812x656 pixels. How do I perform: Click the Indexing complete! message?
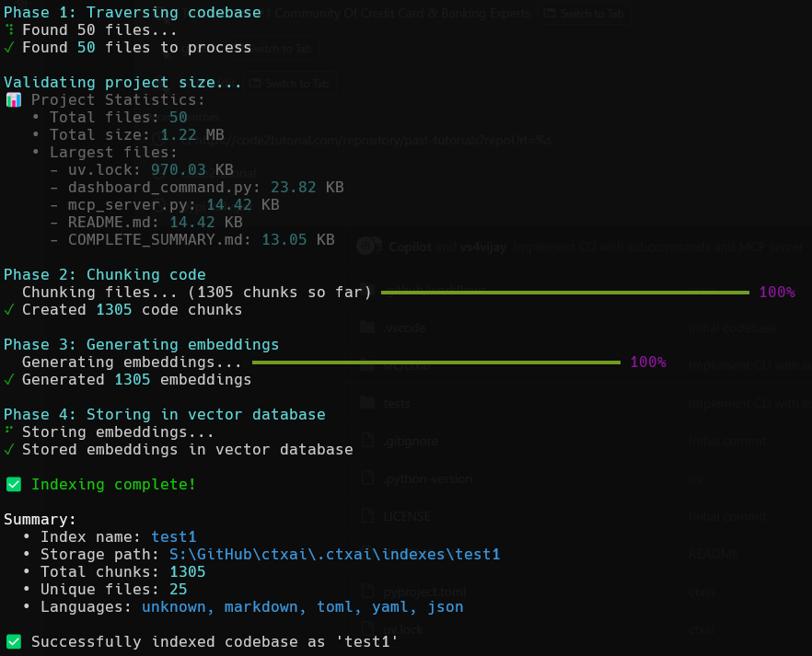113,485
